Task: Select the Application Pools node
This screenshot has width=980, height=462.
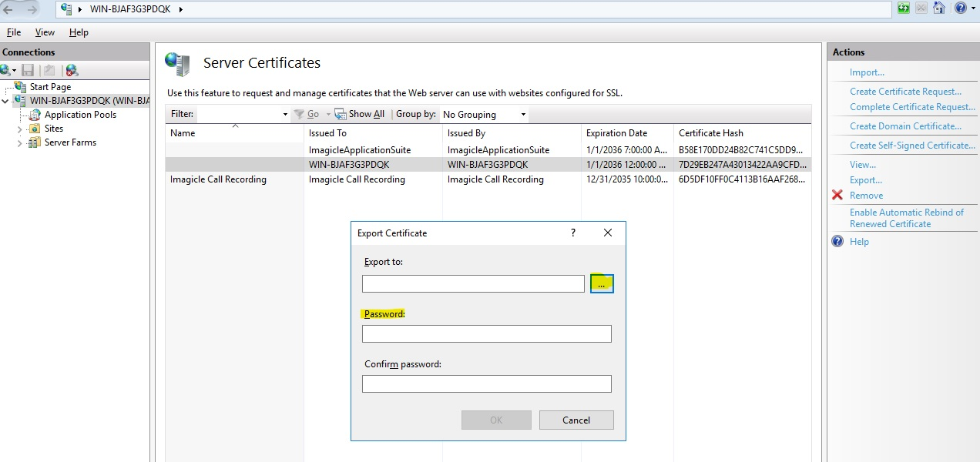Action: pos(80,115)
